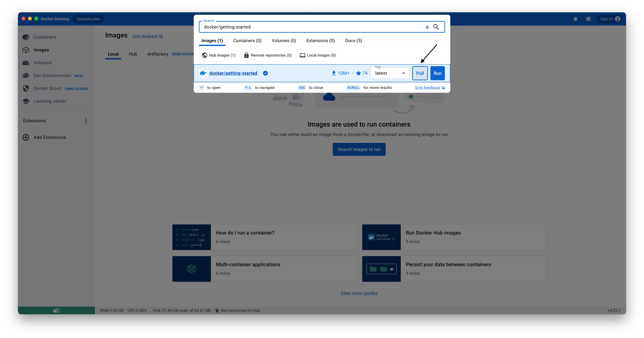Click the troubleshoot bug icon

pos(575,19)
